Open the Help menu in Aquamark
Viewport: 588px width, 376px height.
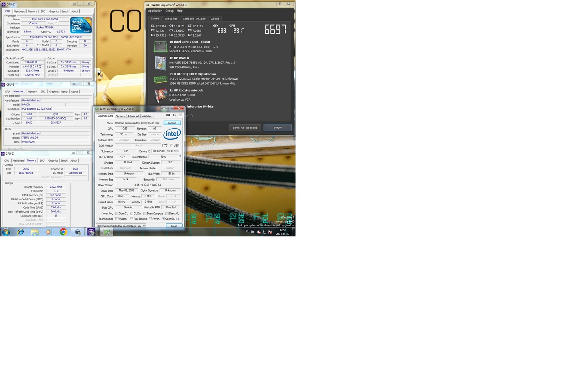[180, 11]
